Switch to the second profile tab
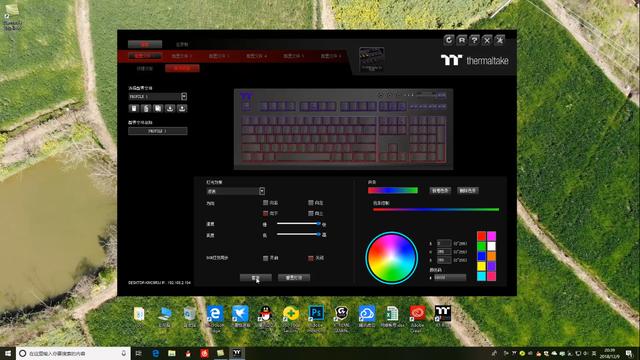 click(181, 56)
